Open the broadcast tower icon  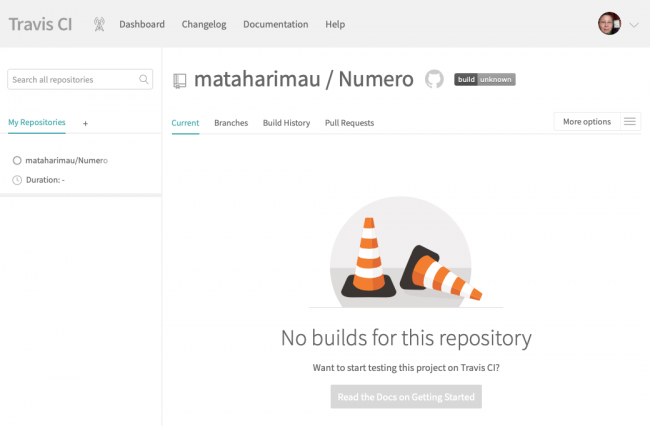click(99, 24)
